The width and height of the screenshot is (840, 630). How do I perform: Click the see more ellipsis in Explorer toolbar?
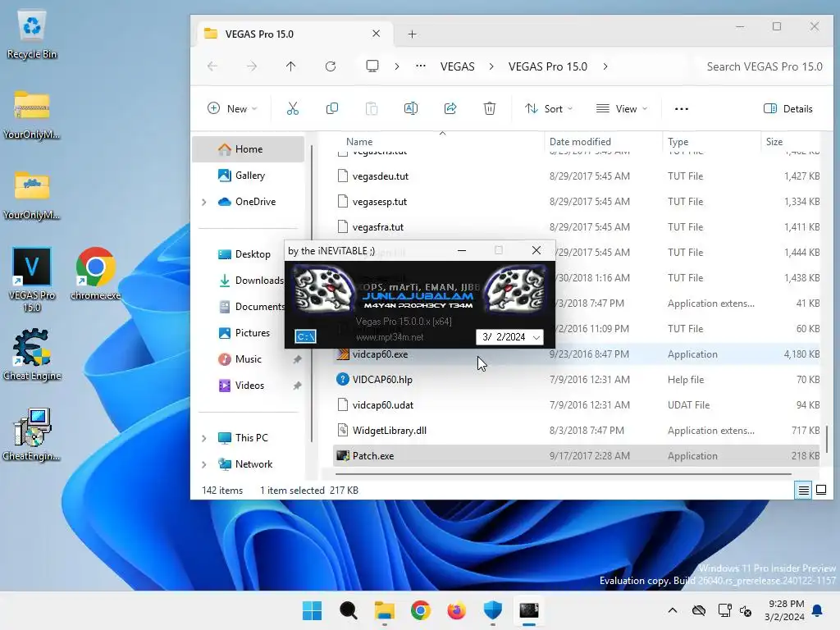point(682,109)
